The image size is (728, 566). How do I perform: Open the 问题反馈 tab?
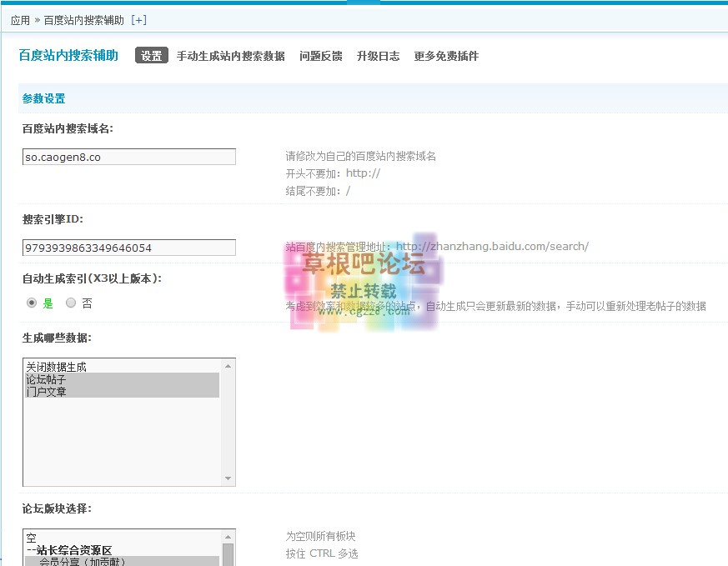click(x=320, y=57)
